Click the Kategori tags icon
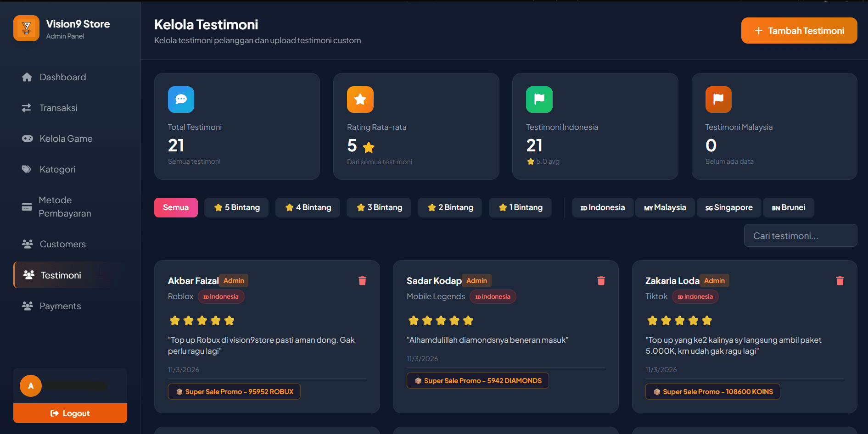The image size is (868, 434). coord(27,169)
